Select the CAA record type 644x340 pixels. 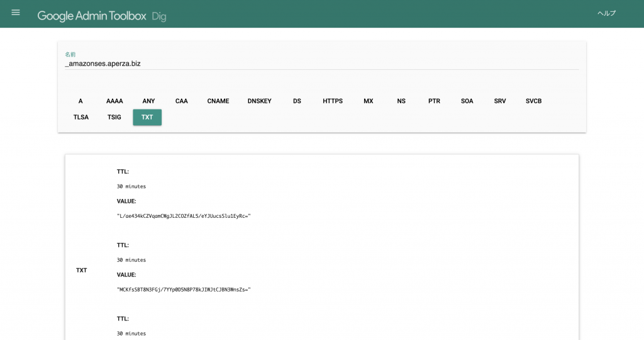click(x=181, y=101)
